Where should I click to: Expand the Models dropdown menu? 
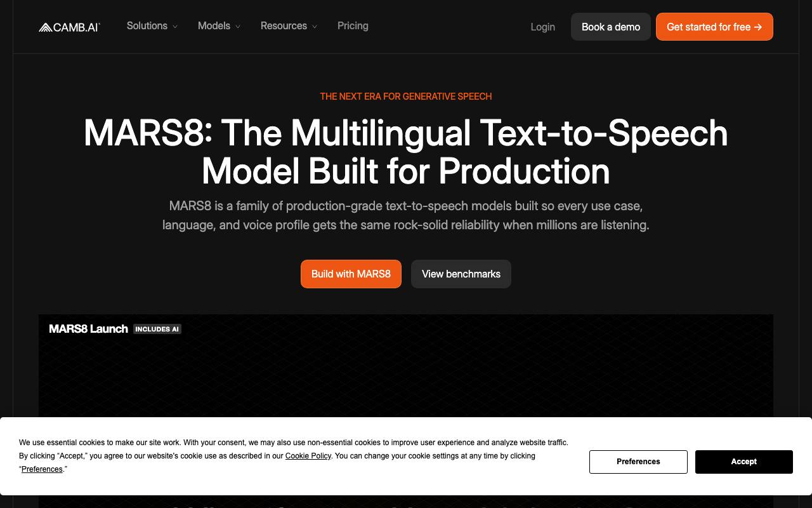coord(219,26)
